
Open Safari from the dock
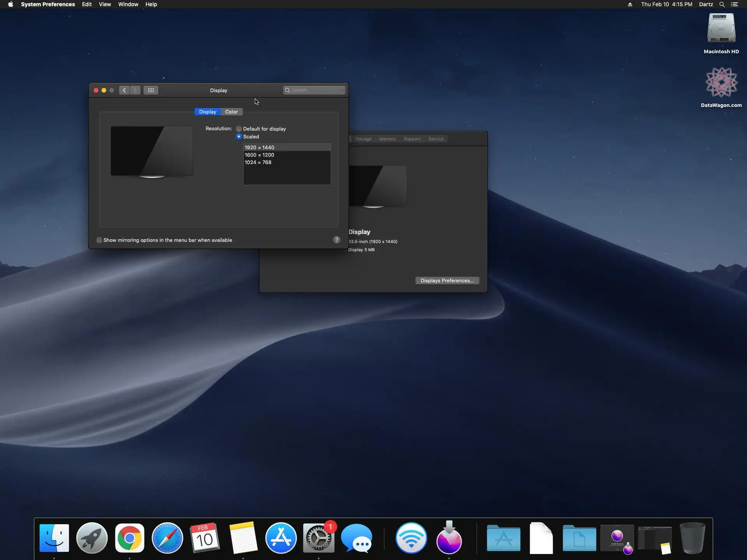click(x=167, y=538)
